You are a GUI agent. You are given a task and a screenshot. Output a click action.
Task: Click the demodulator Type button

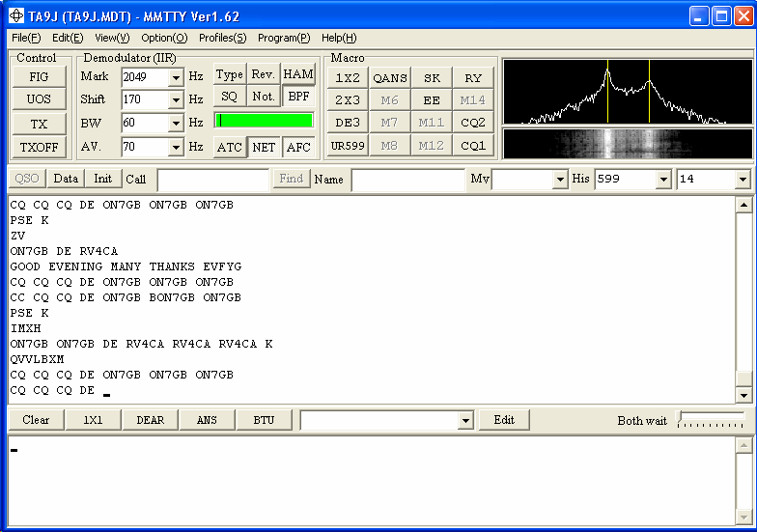pyautogui.click(x=230, y=74)
